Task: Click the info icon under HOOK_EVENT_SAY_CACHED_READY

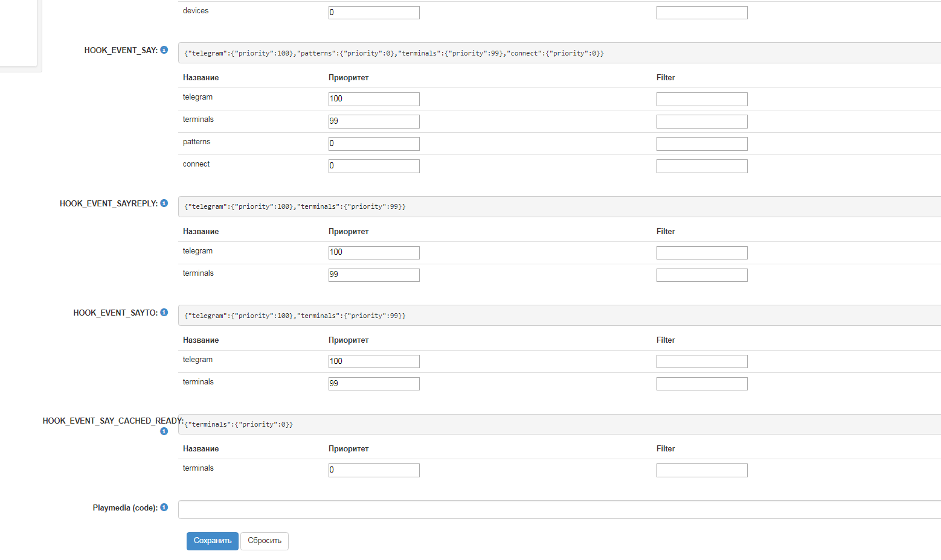Action: [x=164, y=431]
